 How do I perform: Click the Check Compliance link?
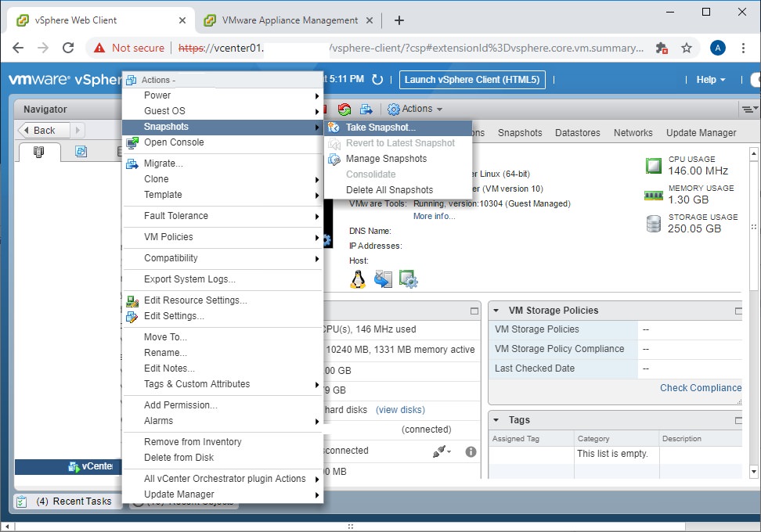[x=701, y=388]
